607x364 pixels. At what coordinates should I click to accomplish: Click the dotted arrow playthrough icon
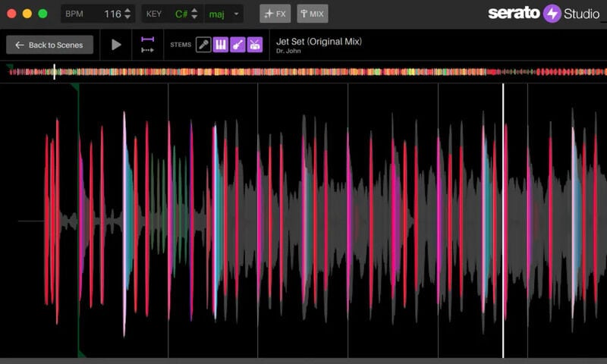pyautogui.click(x=147, y=50)
